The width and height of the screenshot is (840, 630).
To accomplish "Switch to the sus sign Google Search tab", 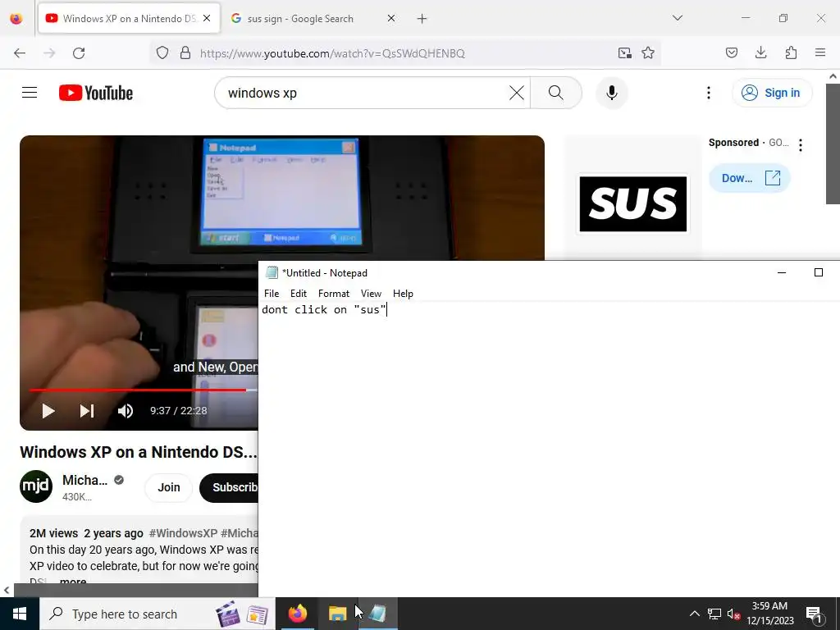I will 300,19.
